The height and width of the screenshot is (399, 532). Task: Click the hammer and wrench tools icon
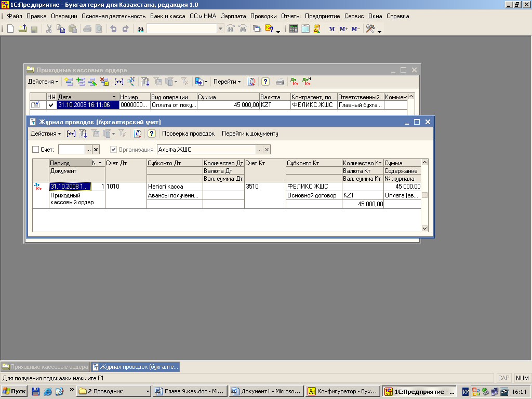[x=370, y=29]
